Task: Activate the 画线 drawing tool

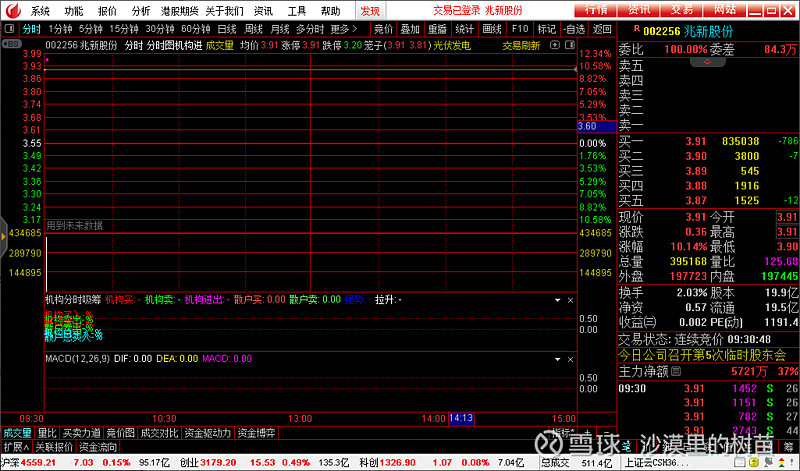Action: click(x=492, y=29)
